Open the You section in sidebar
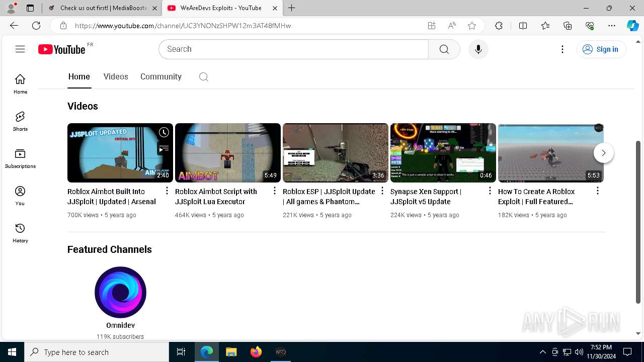 click(20, 196)
